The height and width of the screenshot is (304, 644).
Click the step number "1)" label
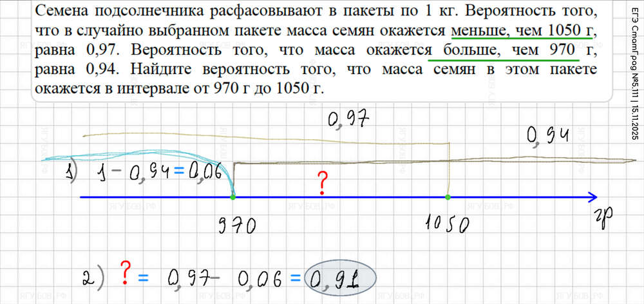point(71,173)
